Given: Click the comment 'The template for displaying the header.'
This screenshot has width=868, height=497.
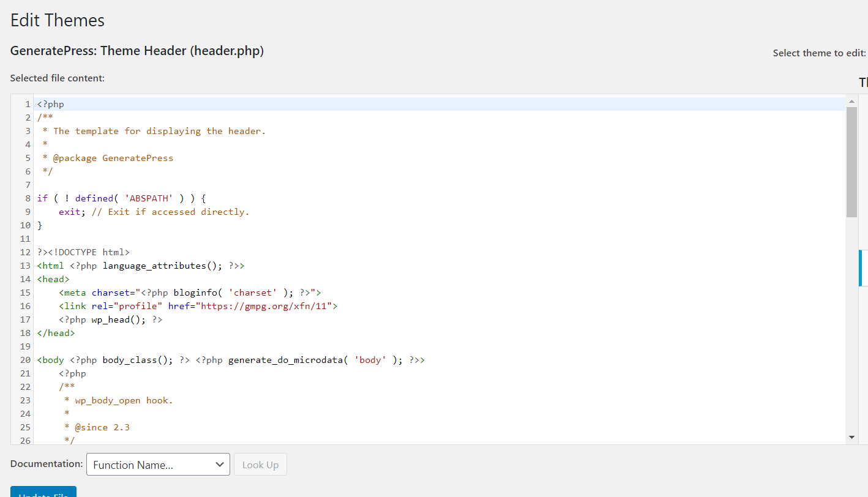Looking at the screenshot, I should [160, 131].
